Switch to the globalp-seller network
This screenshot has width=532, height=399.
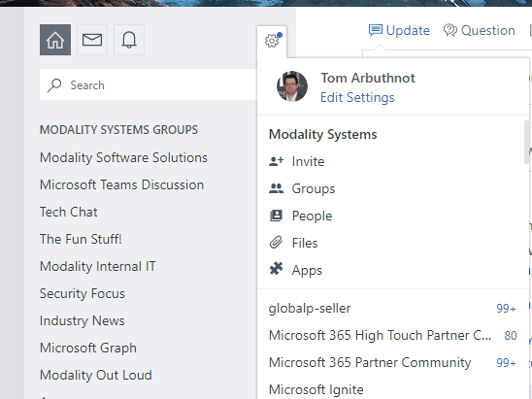coord(392,308)
